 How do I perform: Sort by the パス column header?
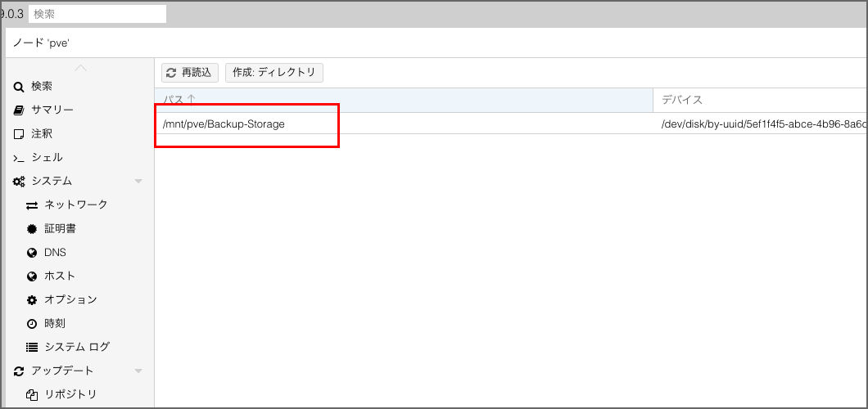[x=403, y=100]
